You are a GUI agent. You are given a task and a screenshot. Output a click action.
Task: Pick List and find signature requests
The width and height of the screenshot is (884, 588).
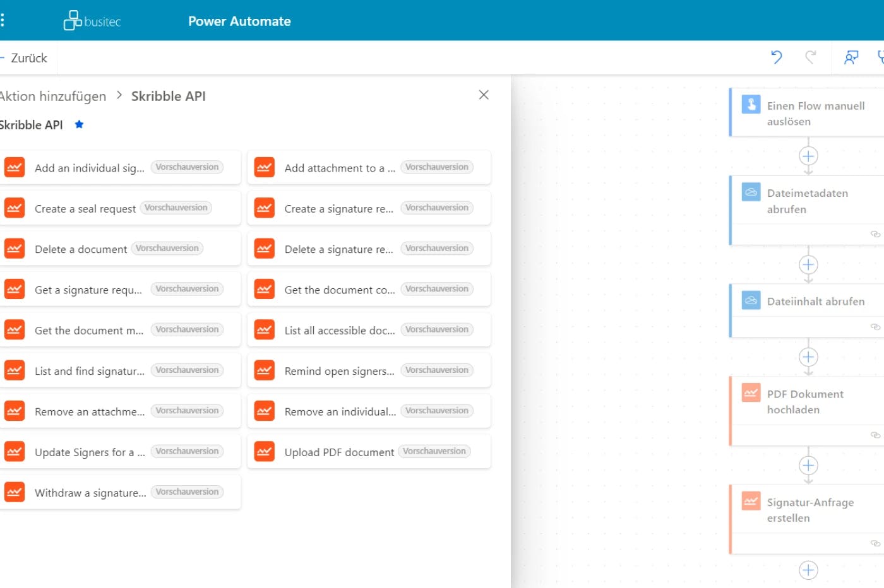[120, 370]
